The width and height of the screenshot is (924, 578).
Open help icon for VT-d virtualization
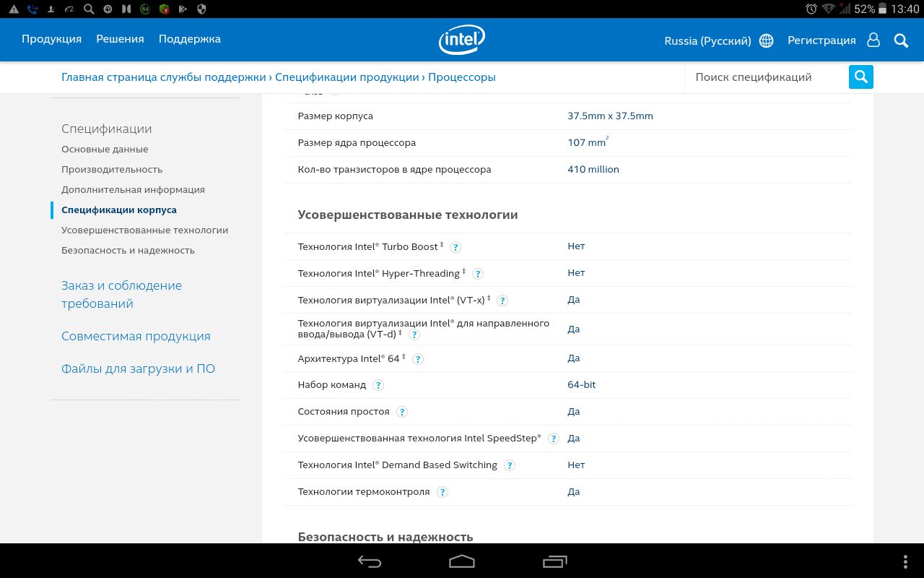click(x=414, y=335)
